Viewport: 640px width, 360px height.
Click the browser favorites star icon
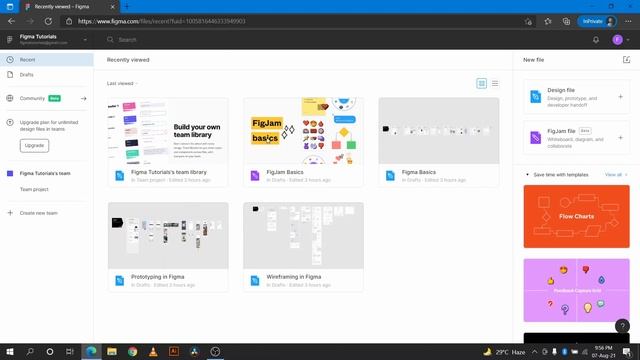(x=547, y=21)
